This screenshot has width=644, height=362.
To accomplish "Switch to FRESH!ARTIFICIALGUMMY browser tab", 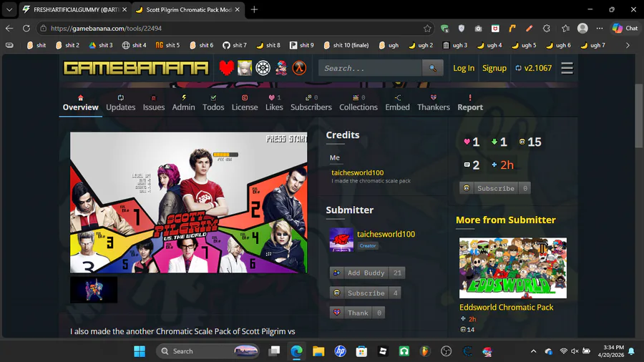I will click(74, 9).
